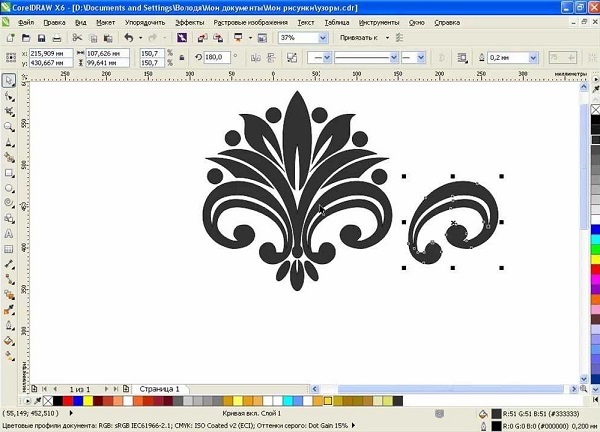Select the Shape edit tool
The height and width of the screenshot is (432, 600).
pos(9,96)
